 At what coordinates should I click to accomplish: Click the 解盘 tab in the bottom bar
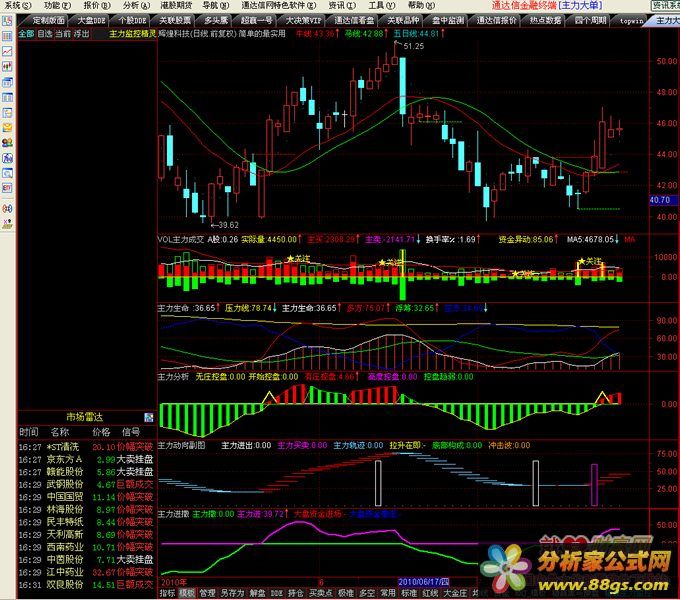coord(258,593)
